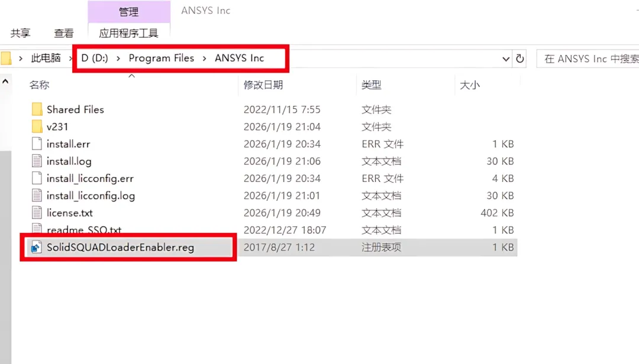The height and width of the screenshot is (364, 639).
Task: Open the 查看 ribbon tab
Action: (x=64, y=33)
